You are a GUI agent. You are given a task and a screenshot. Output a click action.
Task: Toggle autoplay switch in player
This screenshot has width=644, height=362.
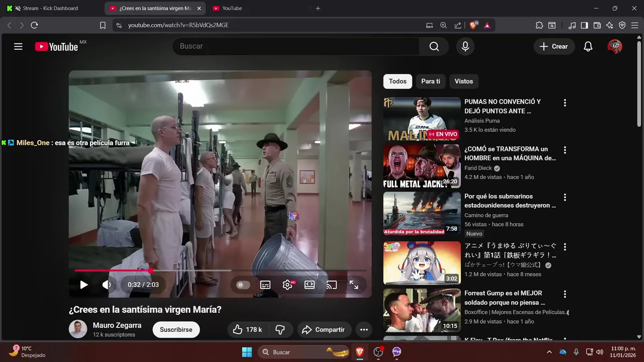point(243,285)
